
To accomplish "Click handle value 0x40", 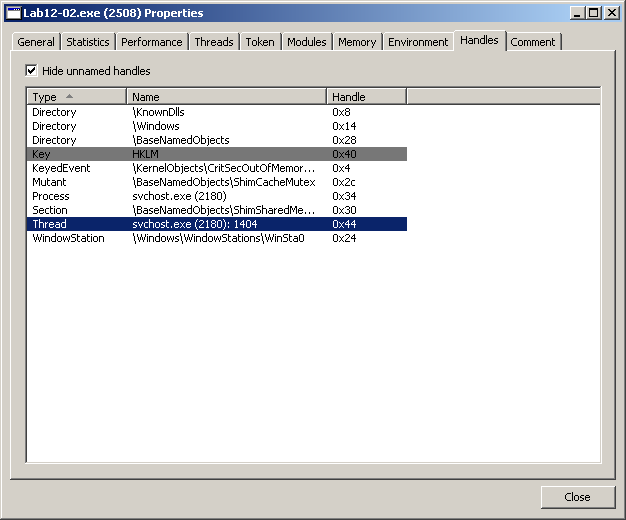I will point(344,154).
